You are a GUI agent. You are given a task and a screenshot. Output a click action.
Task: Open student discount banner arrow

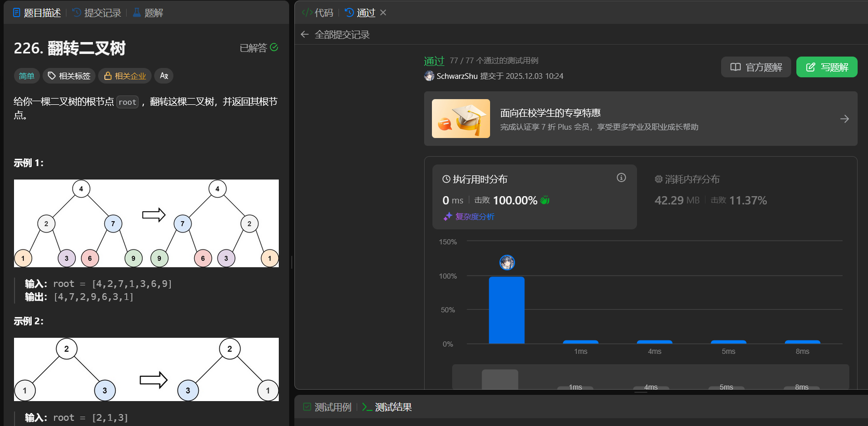point(844,119)
